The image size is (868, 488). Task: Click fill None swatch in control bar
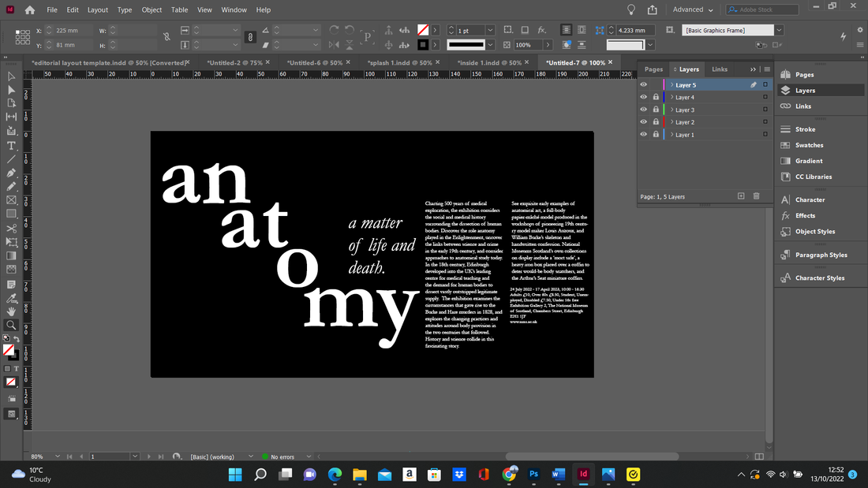423,30
